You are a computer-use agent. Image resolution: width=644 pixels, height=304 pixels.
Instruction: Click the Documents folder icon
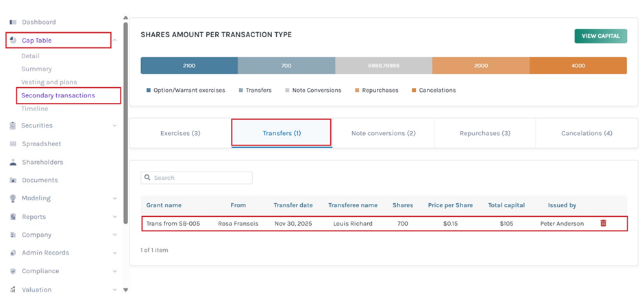pyautogui.click(x=13, y=180)
